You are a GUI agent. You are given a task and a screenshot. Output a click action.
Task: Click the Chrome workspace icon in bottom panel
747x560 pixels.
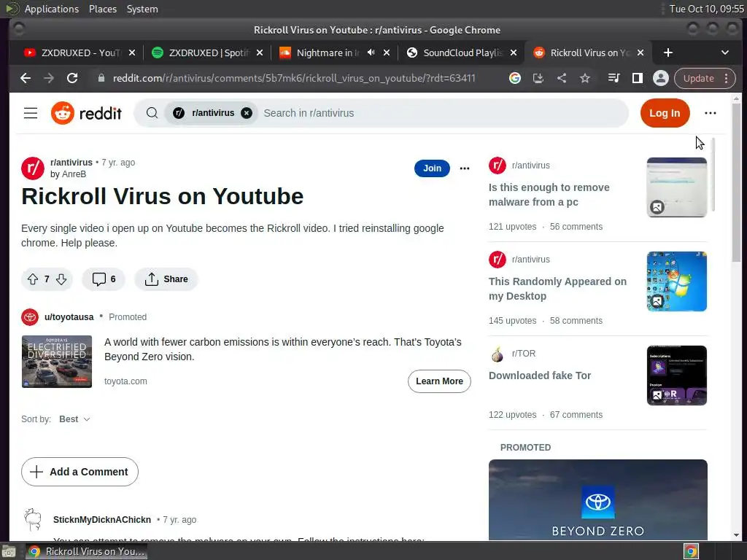coord(691,551)
